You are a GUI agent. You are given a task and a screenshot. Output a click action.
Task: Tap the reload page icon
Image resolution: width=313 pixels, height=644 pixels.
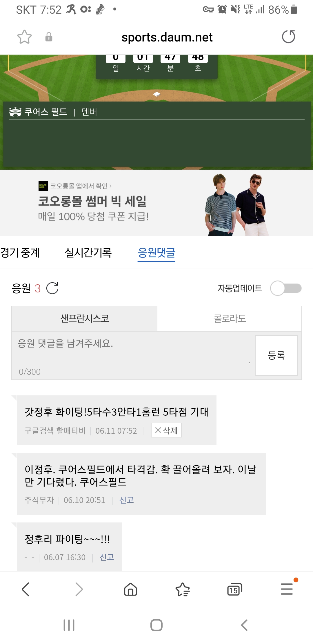click(x=288, y=37)
